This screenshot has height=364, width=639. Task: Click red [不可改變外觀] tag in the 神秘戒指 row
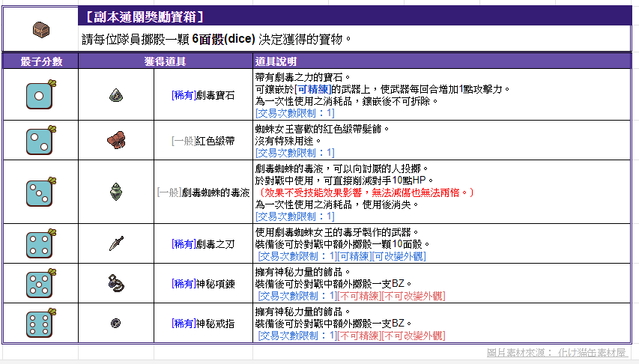click(x=414, y=336)
